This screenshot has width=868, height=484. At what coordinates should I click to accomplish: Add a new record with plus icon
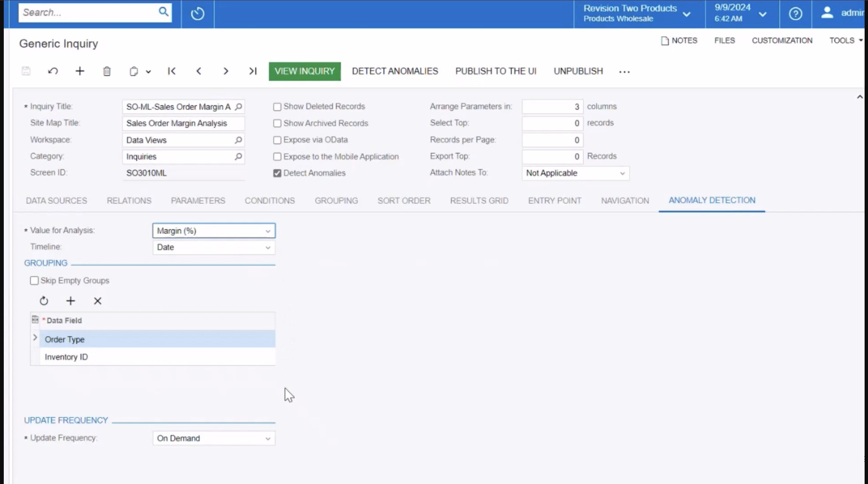point(80,71)
